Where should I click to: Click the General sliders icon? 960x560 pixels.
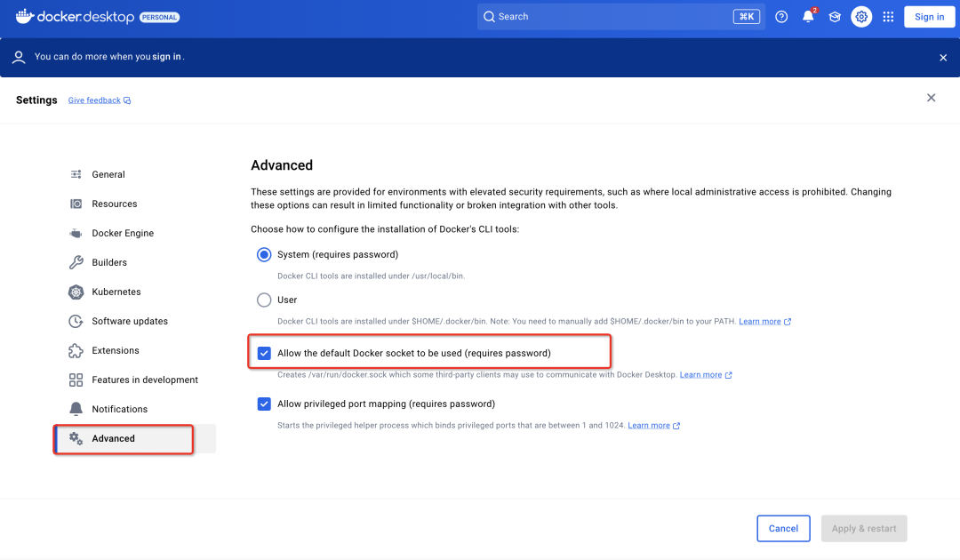[x=76, y=174]
